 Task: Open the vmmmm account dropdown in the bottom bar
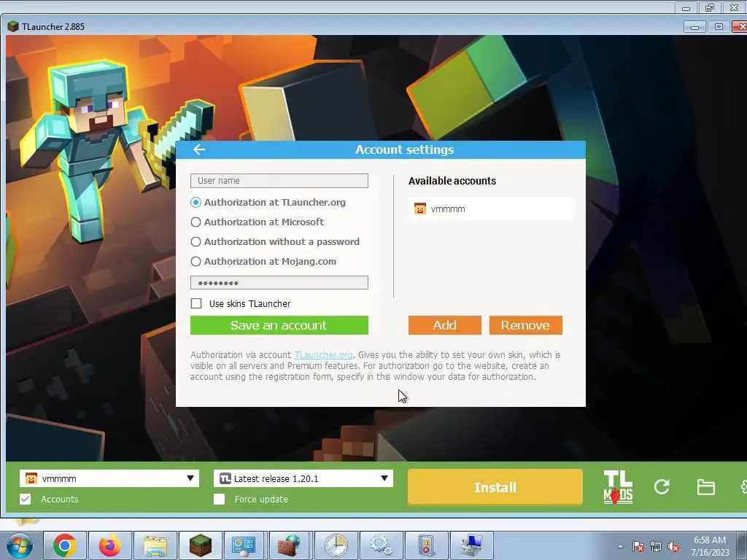point(109,478)
